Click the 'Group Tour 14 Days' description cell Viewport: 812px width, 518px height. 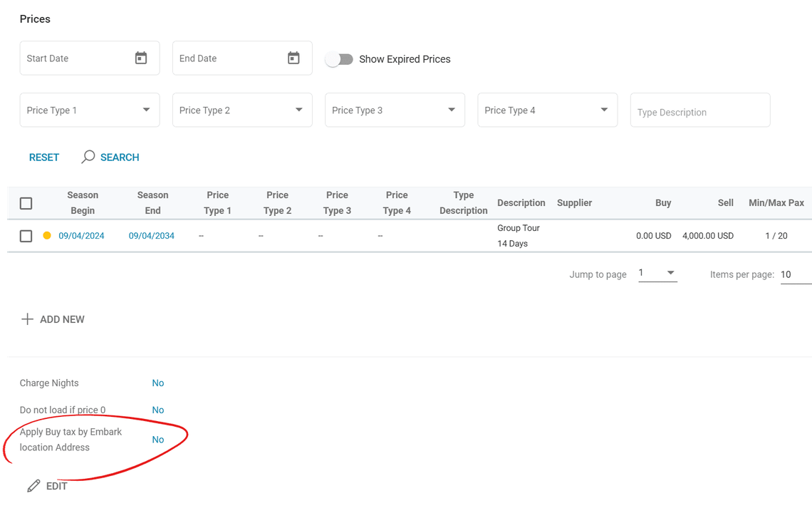tap(519, 236)
